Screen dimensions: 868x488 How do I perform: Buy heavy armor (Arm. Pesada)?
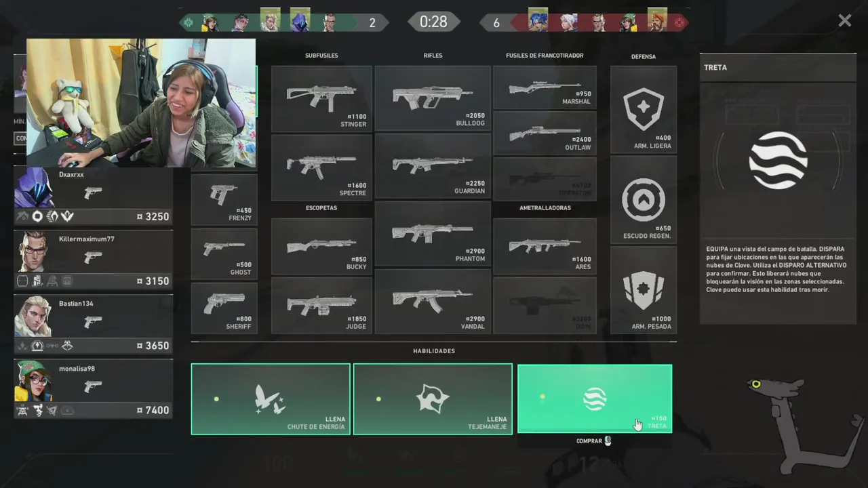coord(644,290)
